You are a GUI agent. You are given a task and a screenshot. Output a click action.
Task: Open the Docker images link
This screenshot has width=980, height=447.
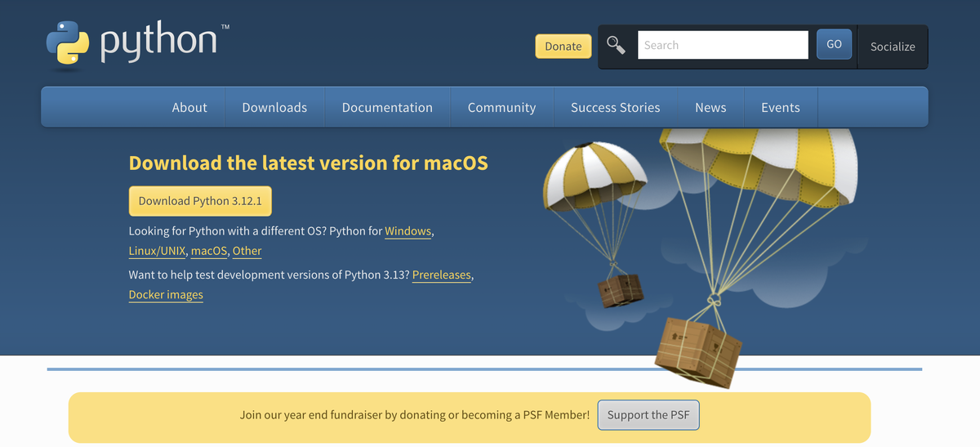(x=166, y=295)
